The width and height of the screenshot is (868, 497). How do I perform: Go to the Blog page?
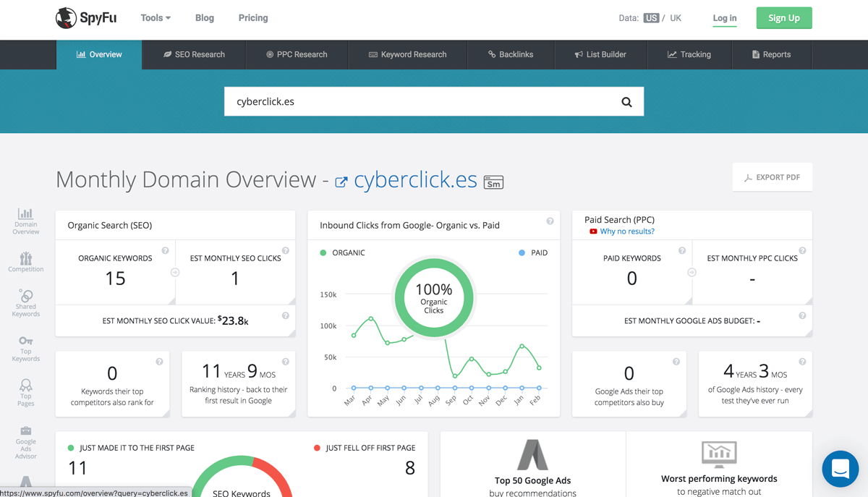[x=205, y=18]
